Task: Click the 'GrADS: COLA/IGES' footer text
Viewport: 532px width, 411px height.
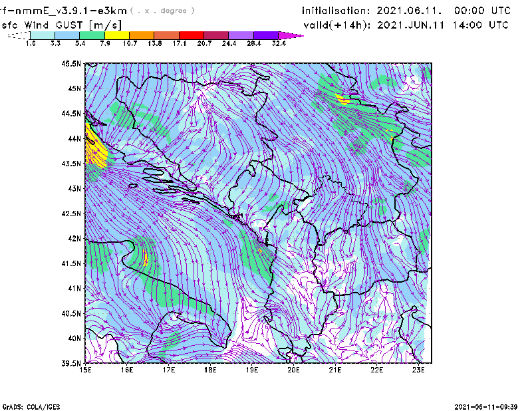Action: 31,407
